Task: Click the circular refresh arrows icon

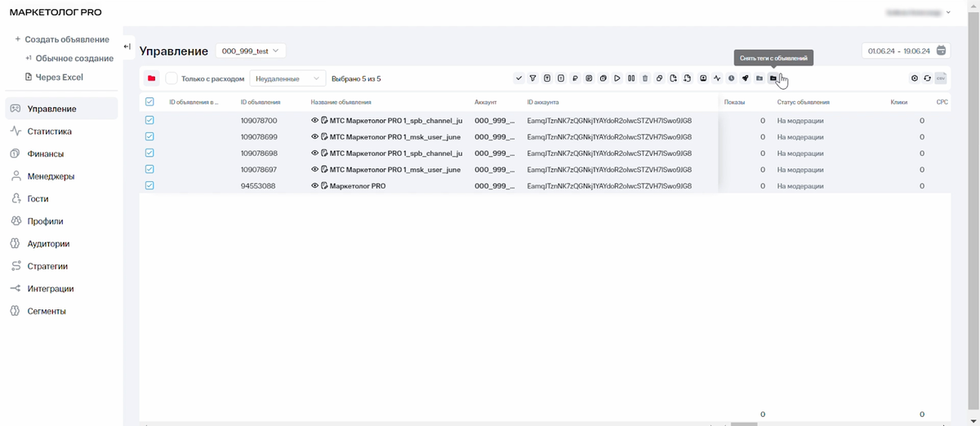Action: click(928, 78)
